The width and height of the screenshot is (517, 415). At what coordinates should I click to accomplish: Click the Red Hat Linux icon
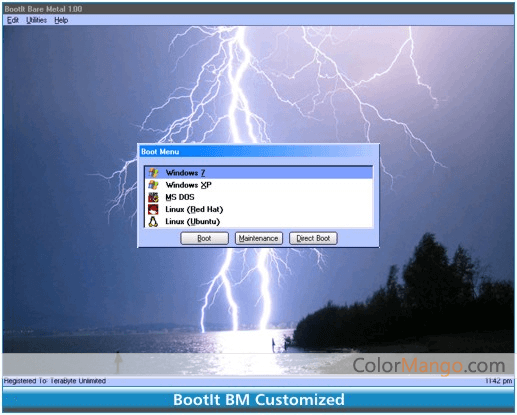[153, 209]
